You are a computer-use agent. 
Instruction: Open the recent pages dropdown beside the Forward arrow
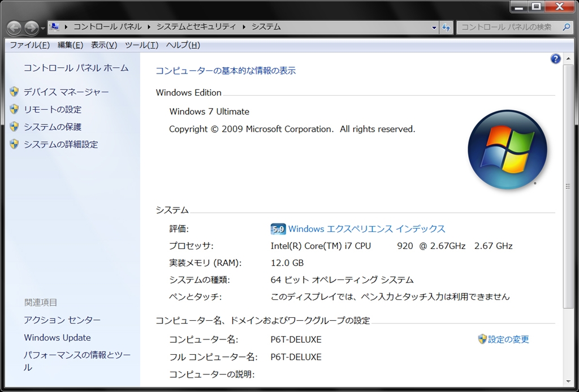[x=43, y=28]
